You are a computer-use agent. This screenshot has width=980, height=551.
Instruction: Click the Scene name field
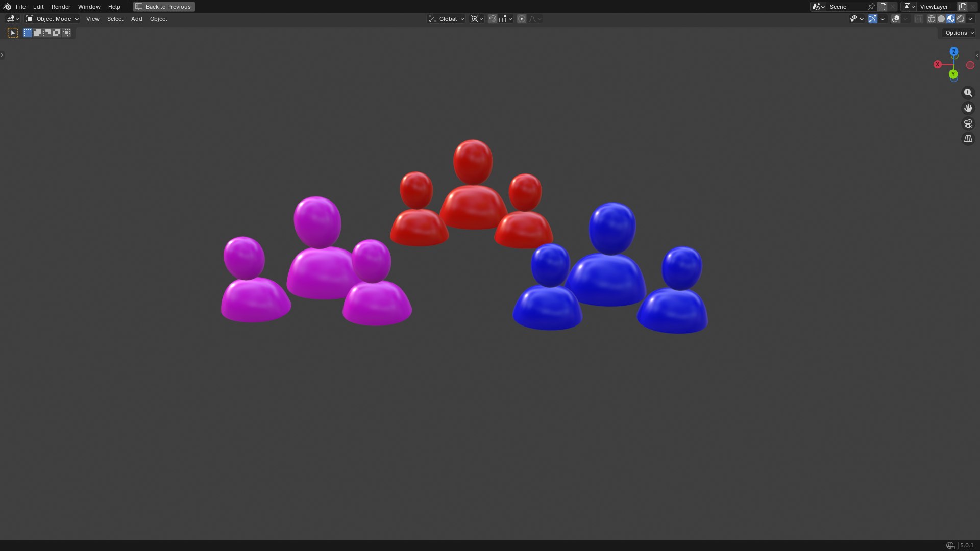pyautogui.click(x=846, y=7)
